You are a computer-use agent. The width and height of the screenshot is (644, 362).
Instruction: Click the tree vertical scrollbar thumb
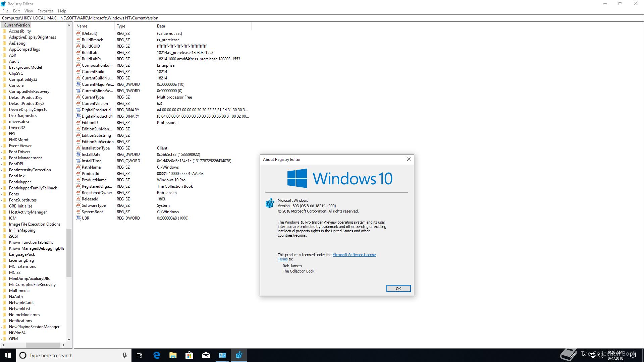(69, 253)
